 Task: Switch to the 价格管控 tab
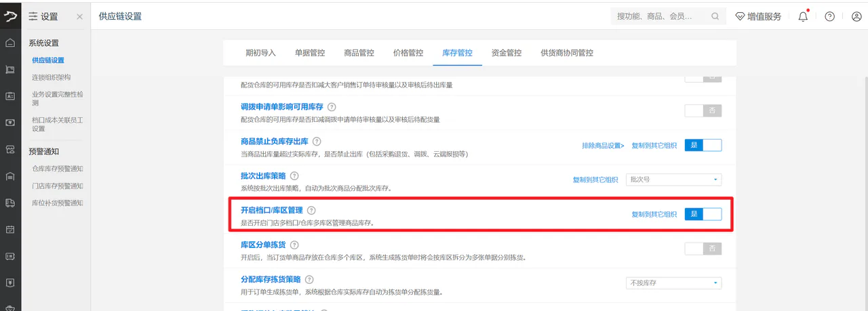pos(408,53)
